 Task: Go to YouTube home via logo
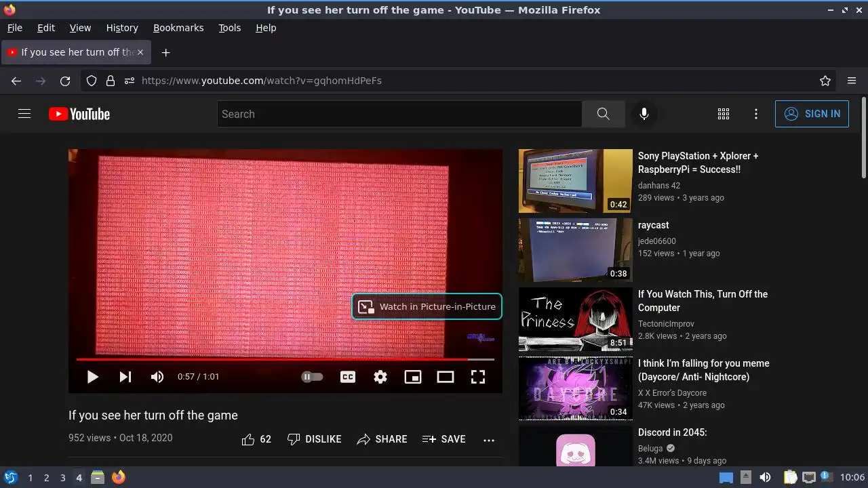pyautogui.click(x=79, y=114)
